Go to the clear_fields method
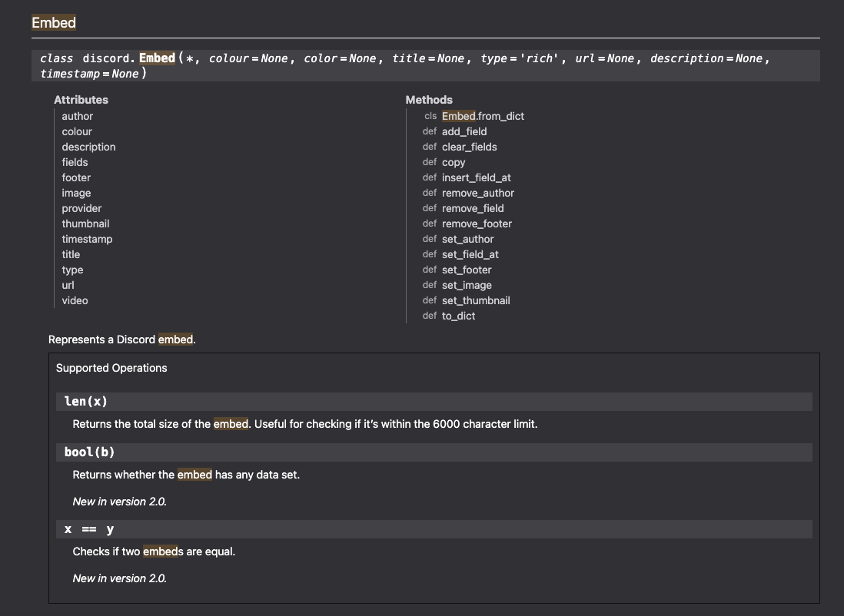The width and height of the screenshot is (844, 616). [470, 147]
